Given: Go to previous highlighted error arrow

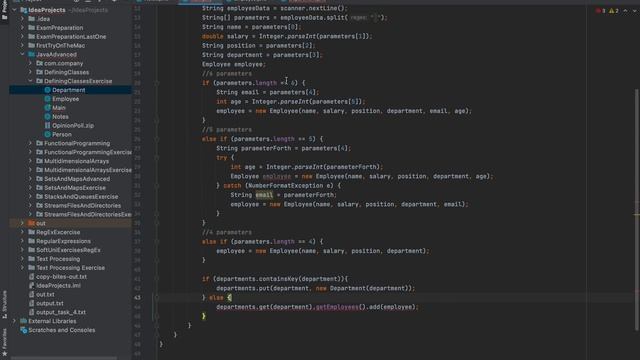Looking at the screenshot, I should [625, 11].
